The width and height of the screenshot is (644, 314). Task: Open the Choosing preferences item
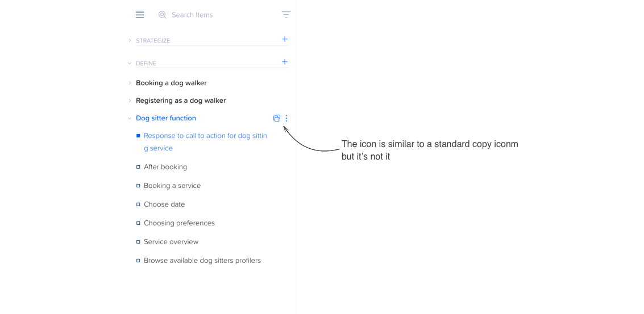click(x=179, y=223)
